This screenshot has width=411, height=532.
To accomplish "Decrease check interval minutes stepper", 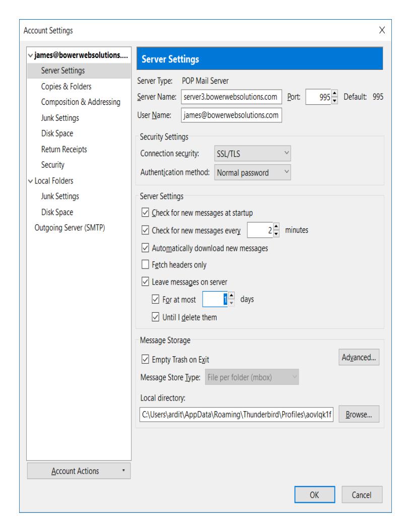I will point(276,234).
